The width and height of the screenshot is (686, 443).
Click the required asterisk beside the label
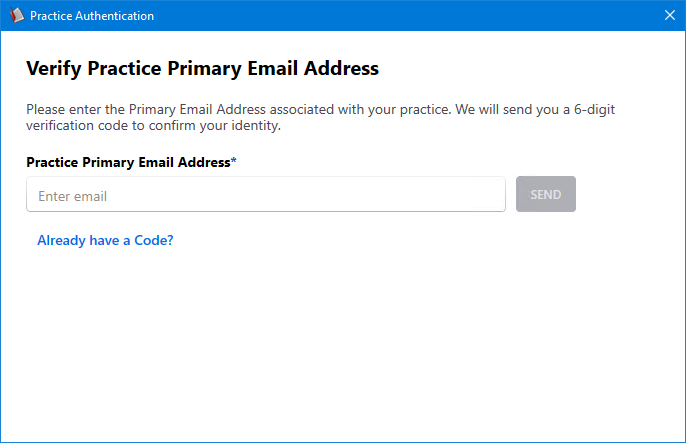pos(234,161)
